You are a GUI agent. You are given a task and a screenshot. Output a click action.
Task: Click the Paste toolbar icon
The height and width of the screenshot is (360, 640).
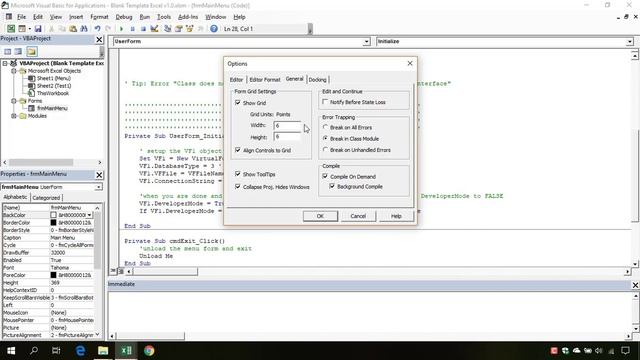(x=73, y=29)
